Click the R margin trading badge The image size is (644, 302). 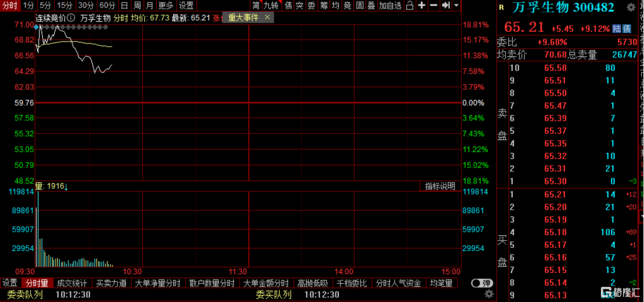[501, 8]
